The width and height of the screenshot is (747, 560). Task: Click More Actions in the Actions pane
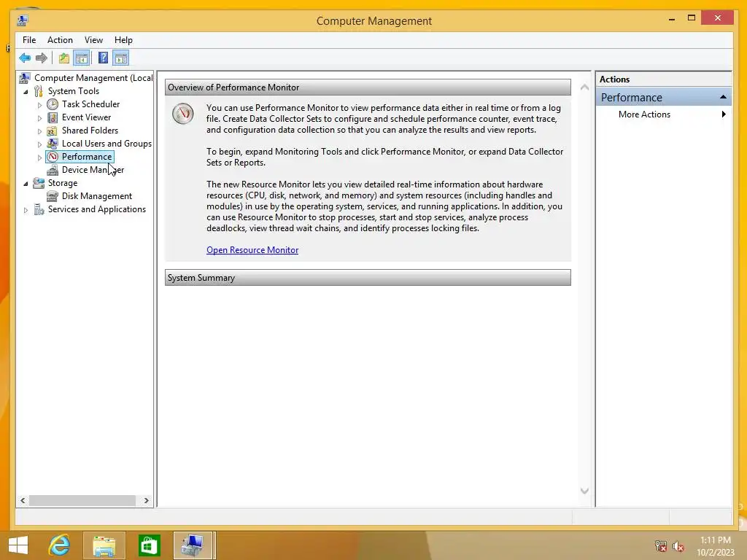[644, 114]
